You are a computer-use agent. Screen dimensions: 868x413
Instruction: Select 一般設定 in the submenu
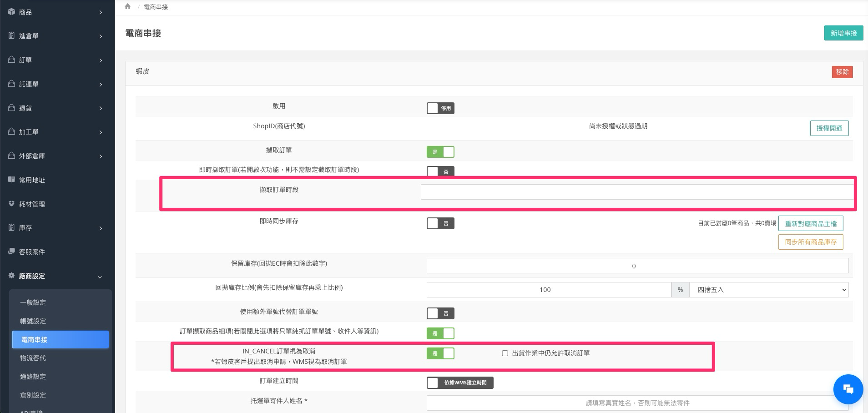coord(33,302)
